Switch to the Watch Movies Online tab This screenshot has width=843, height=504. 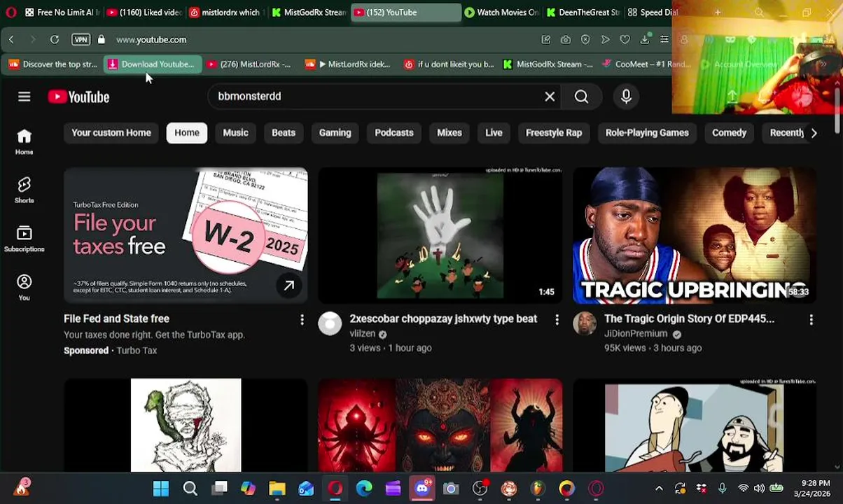[501, 13]
